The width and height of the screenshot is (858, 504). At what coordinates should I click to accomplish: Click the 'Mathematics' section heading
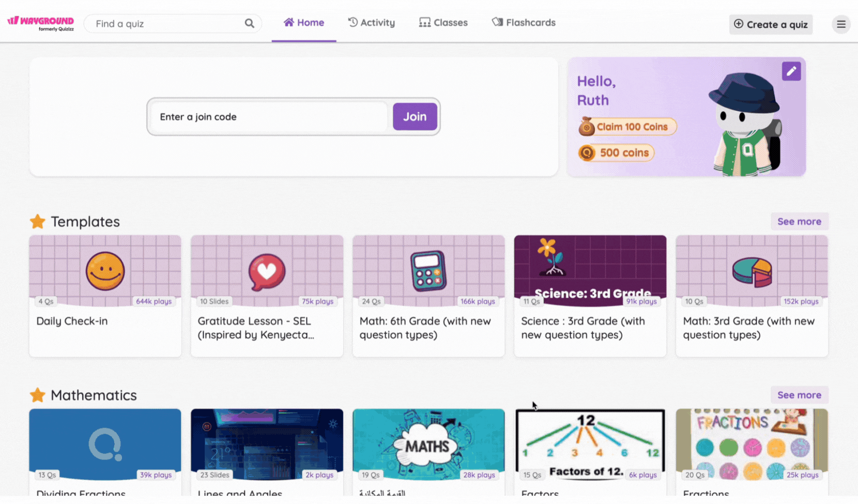[94, 395]
